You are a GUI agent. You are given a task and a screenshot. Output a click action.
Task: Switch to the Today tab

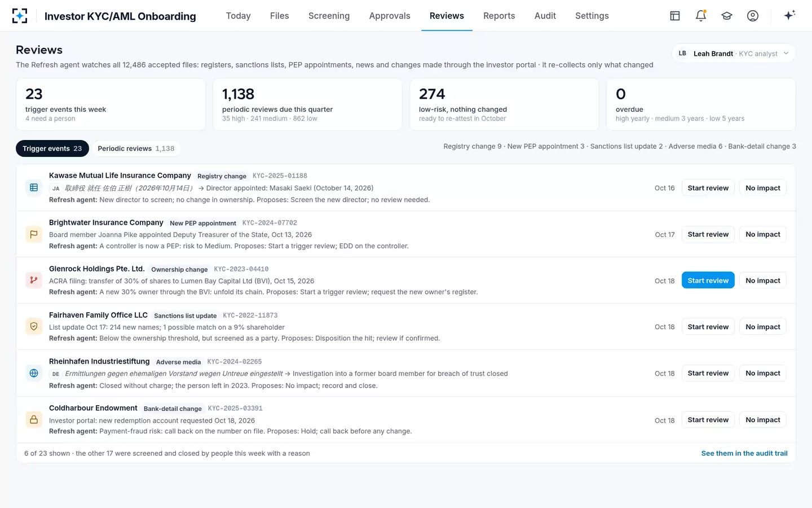pyautogui.click(x=238, y=16)
